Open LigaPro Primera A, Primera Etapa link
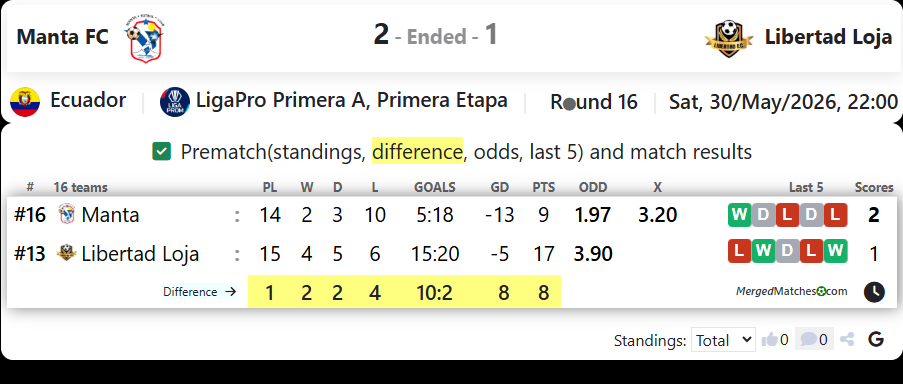Screen dimensions: 903x384 click(352, 100)
